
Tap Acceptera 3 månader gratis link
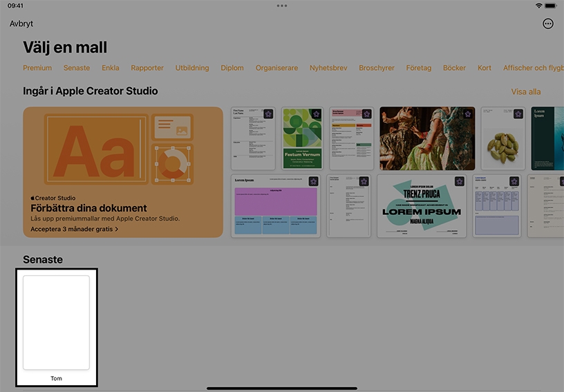pyautogui.click(x=75, y=229)
